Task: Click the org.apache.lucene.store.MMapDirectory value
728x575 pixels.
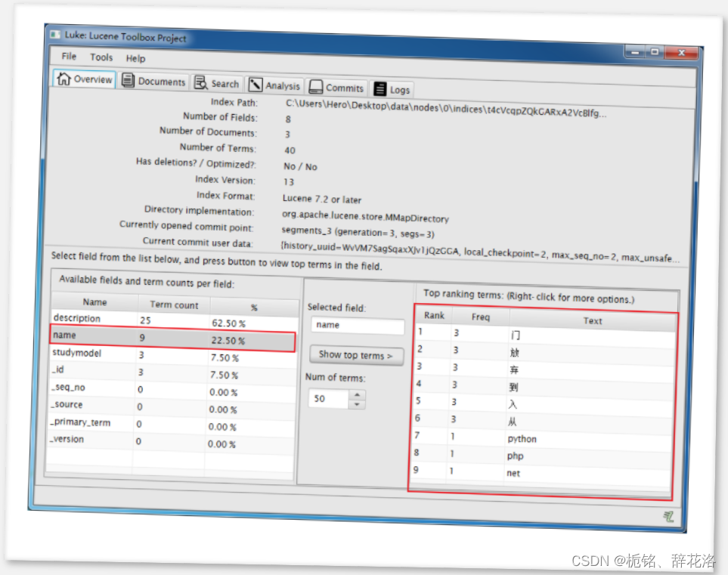Action: point(365,216)
